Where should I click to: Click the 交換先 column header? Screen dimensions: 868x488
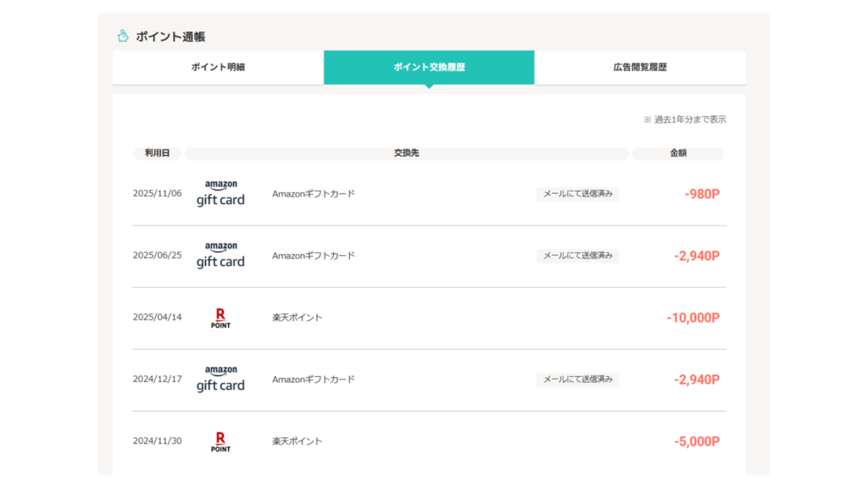click(406, 153)
